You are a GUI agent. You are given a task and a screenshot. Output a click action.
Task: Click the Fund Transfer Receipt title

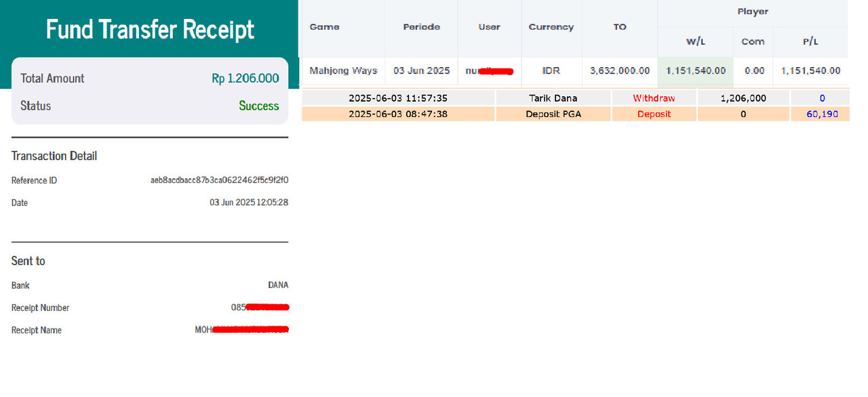point(150,30)
